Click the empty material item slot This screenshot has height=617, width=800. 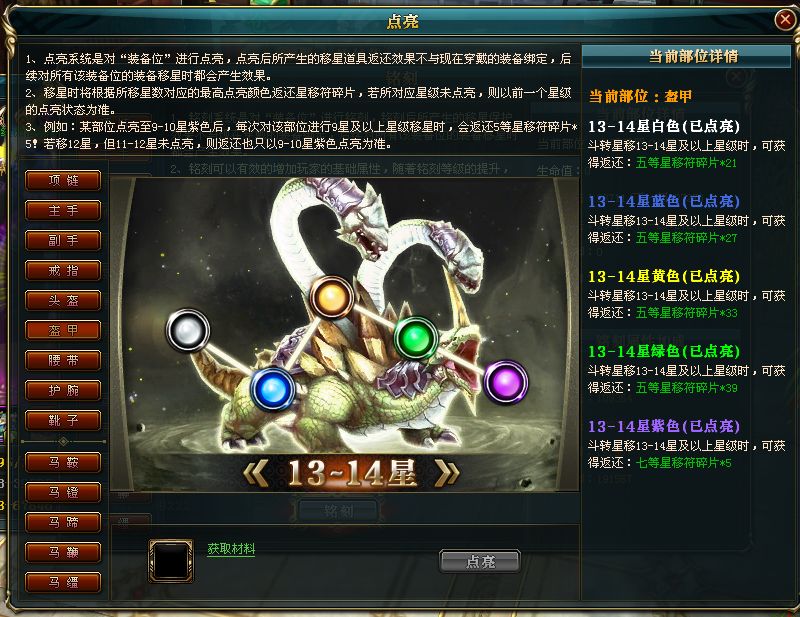pos(171,560)
